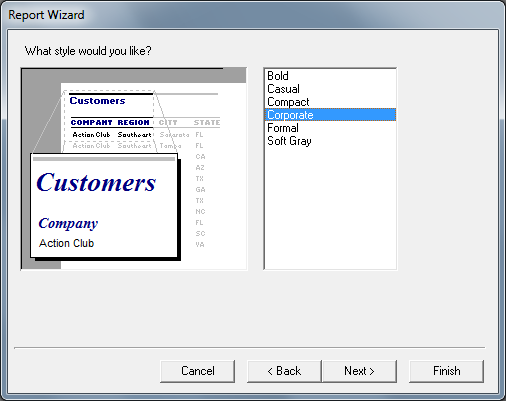Click the CITY column header in preview
The height and width of the screenshot is (401, 506).
coord(168,123)
